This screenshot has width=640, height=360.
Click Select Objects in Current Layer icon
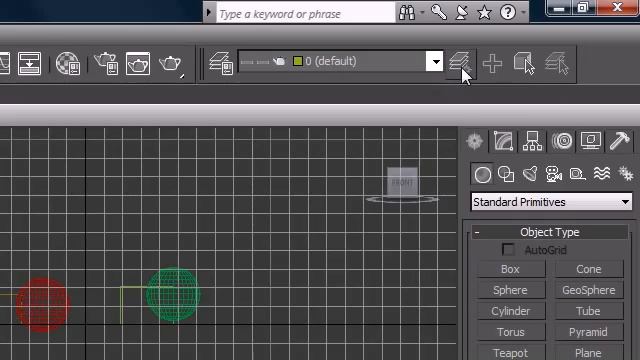(524, 63)
